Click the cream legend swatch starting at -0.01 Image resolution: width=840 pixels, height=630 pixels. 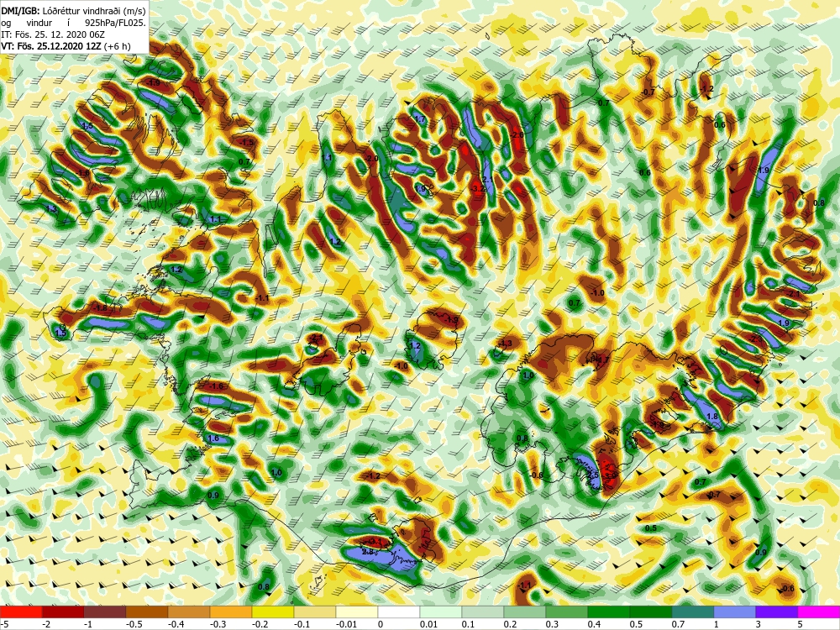coord(357,612)
